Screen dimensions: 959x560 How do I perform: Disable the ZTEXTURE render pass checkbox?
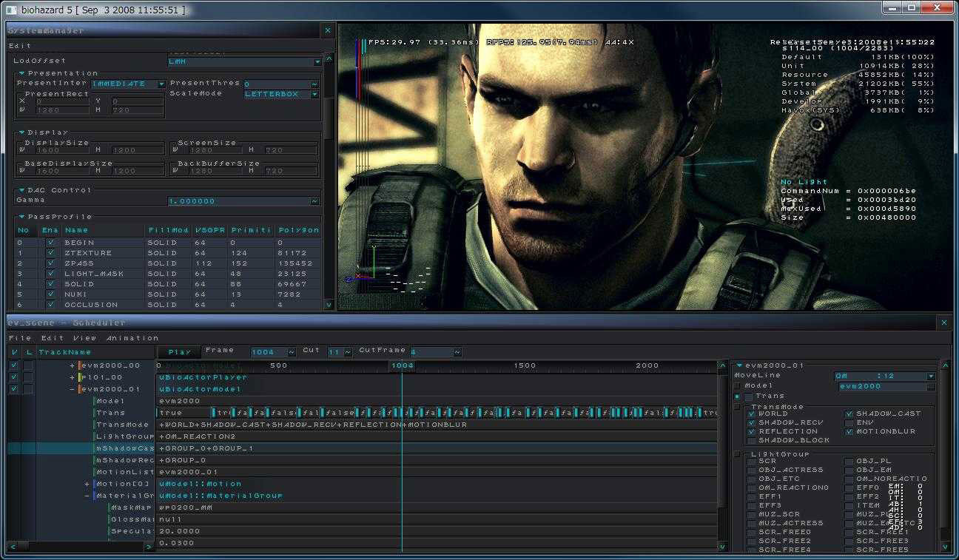50,253
